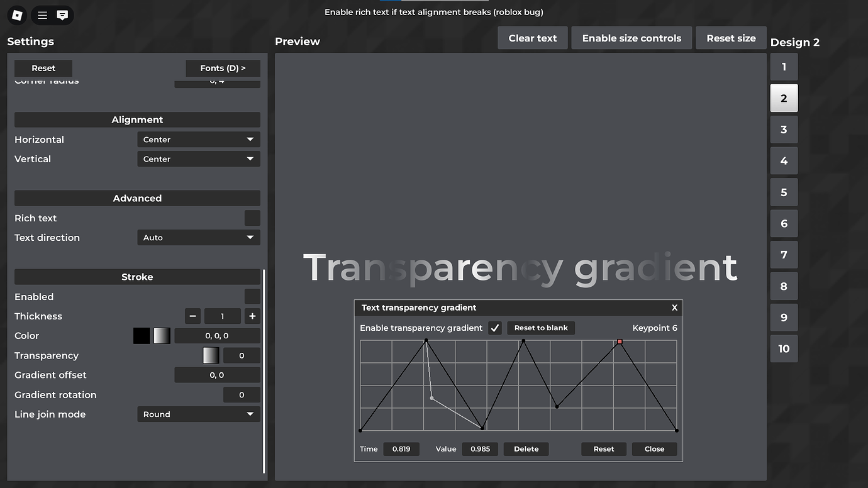Image resolution: width=868 pixels, height=488 pixels.
Task: Open the Horizontal alignment dropdown
Action: [198, 139]
